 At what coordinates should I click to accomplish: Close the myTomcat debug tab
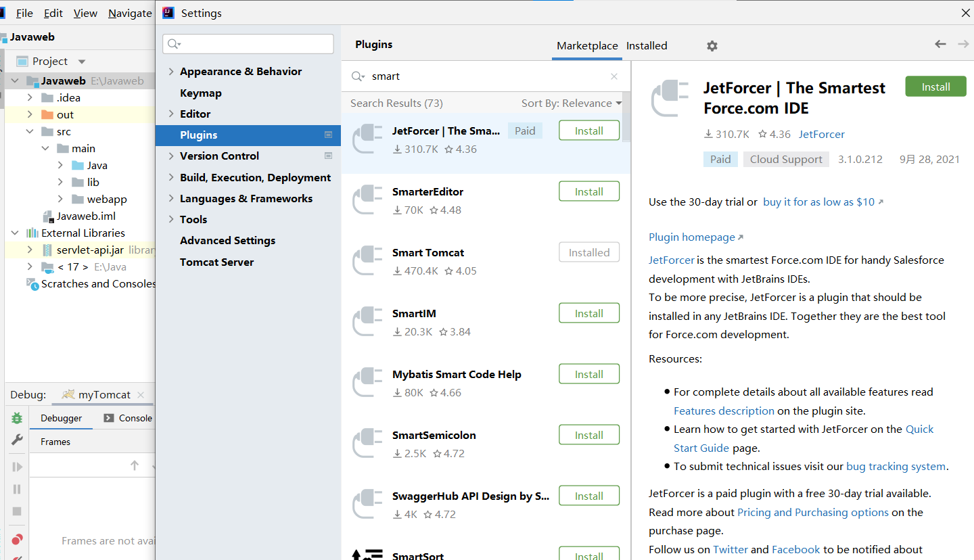141,395
